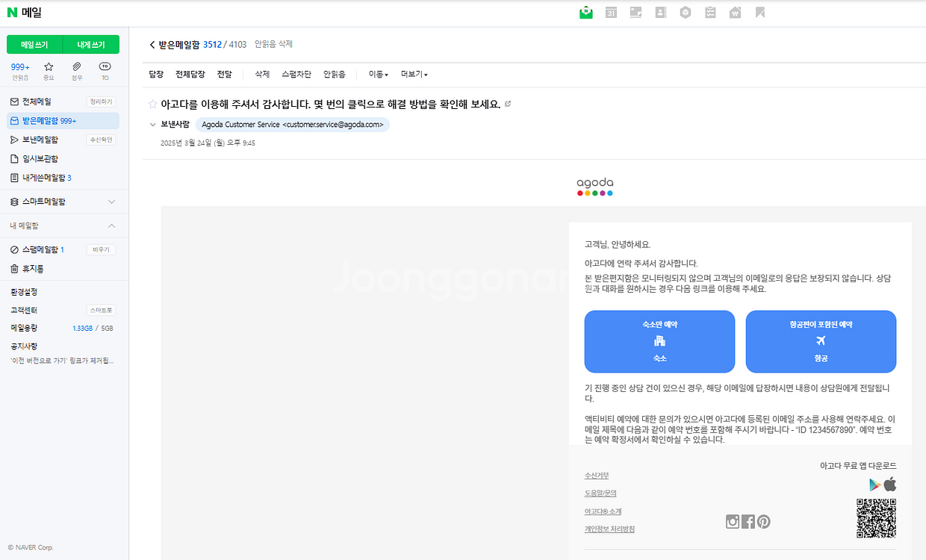Viewport: 926px width, 560px height.
Task: Open the 이동 move dropdown
Action: [379, 74]
